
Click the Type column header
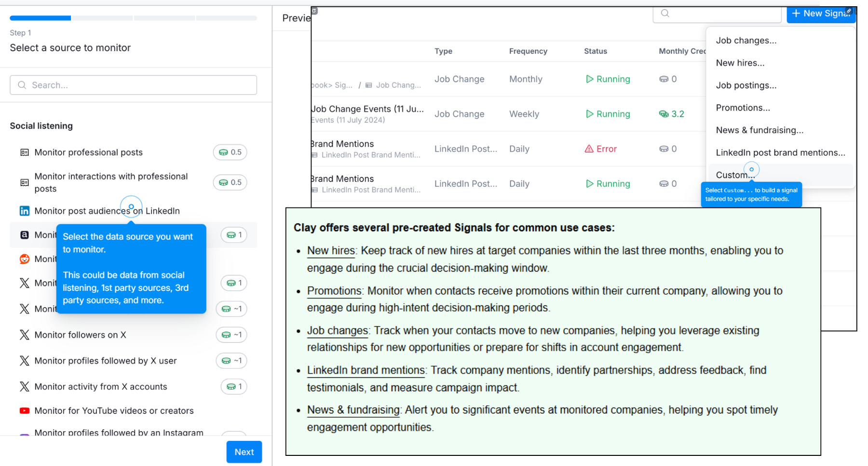443,51
